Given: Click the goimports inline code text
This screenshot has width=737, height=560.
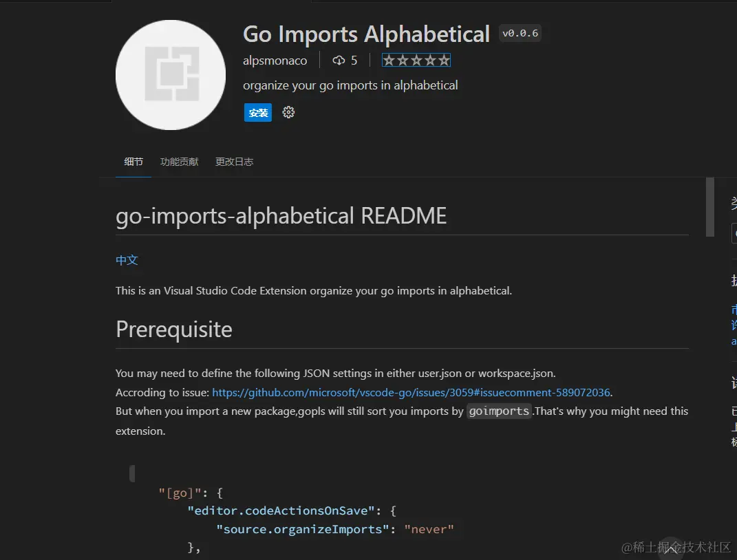Looking at the screenshot, I should point(499,411).
